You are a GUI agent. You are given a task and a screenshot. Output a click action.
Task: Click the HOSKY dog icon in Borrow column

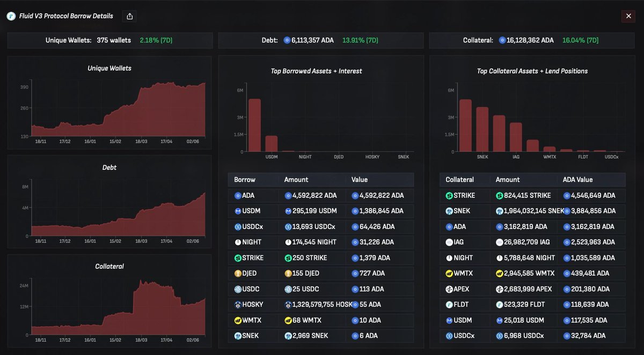(x=238, y=305)
